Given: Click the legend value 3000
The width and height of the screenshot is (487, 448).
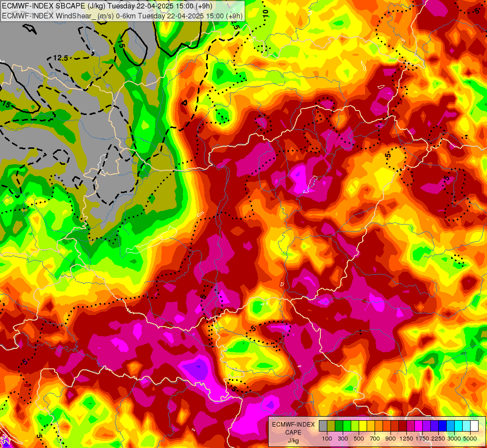Looking at the screenshot, I should pos(454,439).
